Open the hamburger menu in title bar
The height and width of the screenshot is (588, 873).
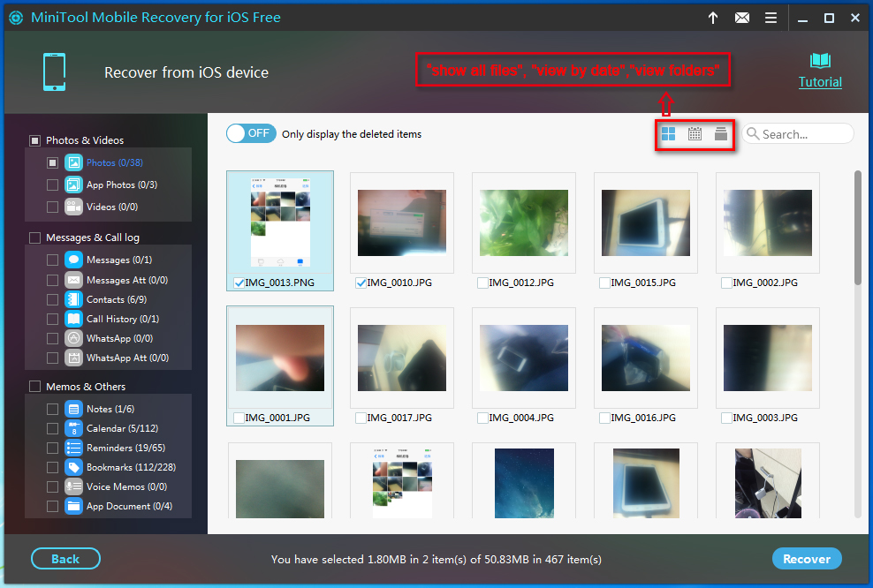771,18
